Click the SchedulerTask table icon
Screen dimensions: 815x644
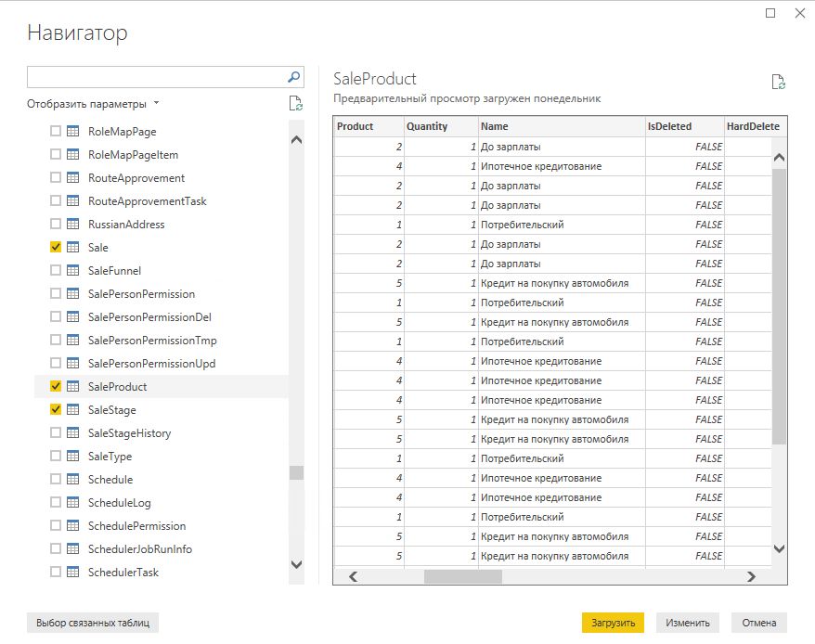click(x=72, y=572)
